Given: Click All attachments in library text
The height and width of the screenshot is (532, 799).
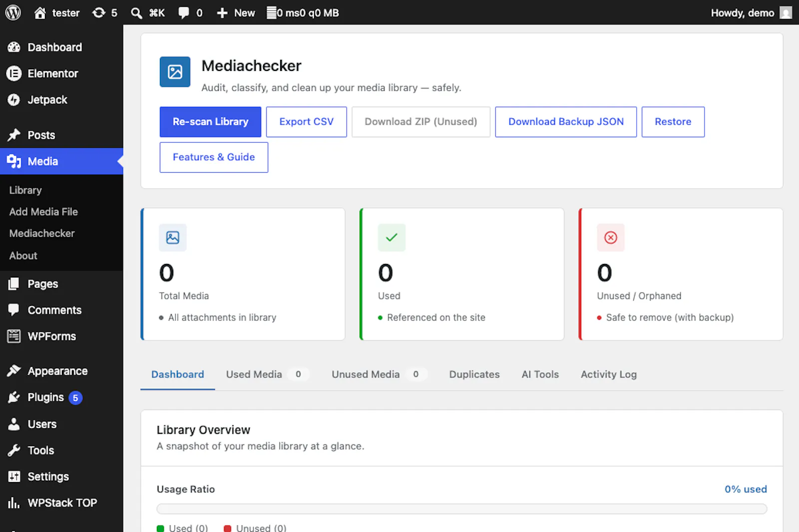Looking at the screenshot, I should pos(222,317).
